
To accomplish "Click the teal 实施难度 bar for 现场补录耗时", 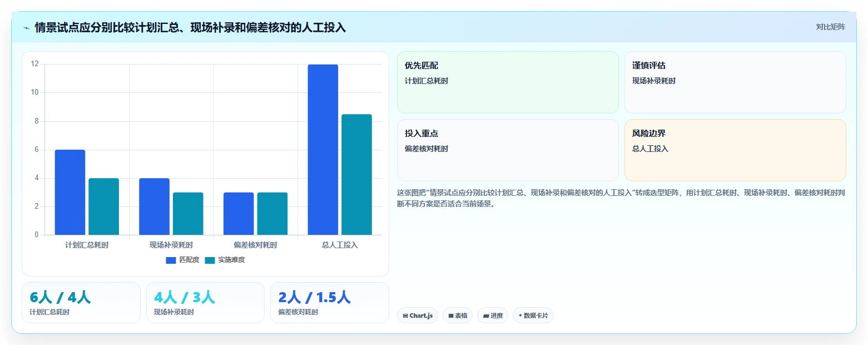I will point(188,214).
